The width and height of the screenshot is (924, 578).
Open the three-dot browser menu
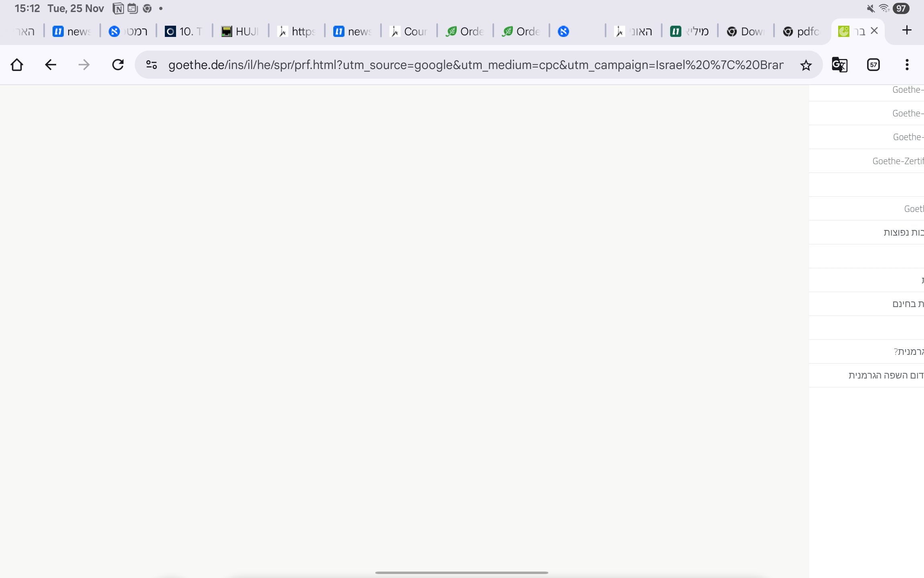pos(907,65)
